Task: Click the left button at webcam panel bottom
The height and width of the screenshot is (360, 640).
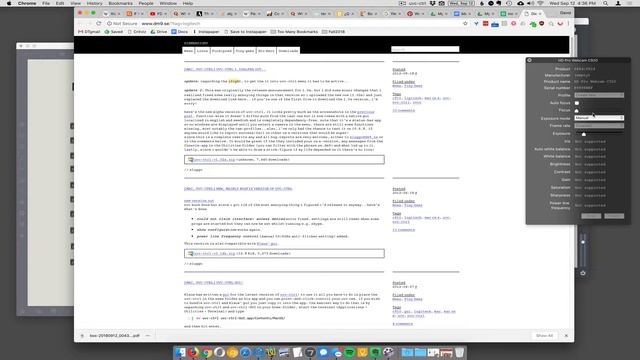Action: point(591,216)
